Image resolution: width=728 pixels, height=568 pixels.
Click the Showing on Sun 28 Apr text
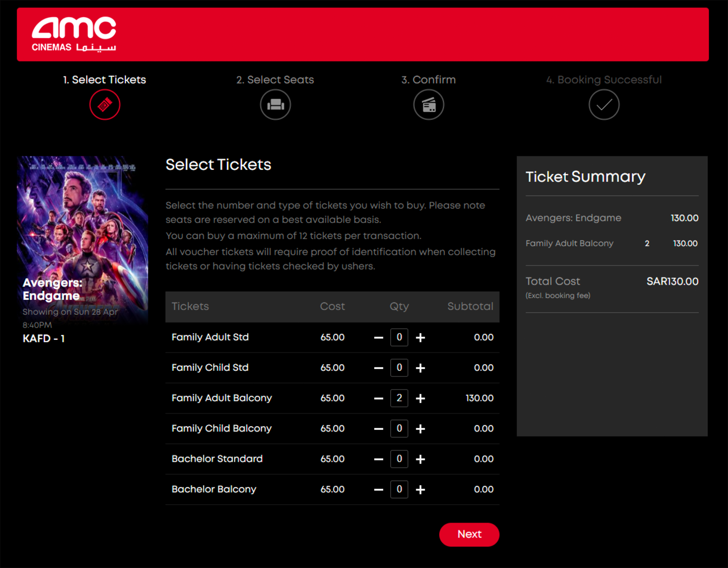point(70,312)
